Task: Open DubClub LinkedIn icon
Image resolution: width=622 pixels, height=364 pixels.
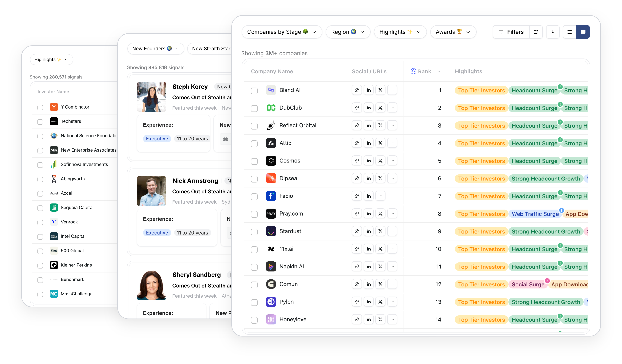Action: [368, 108]
